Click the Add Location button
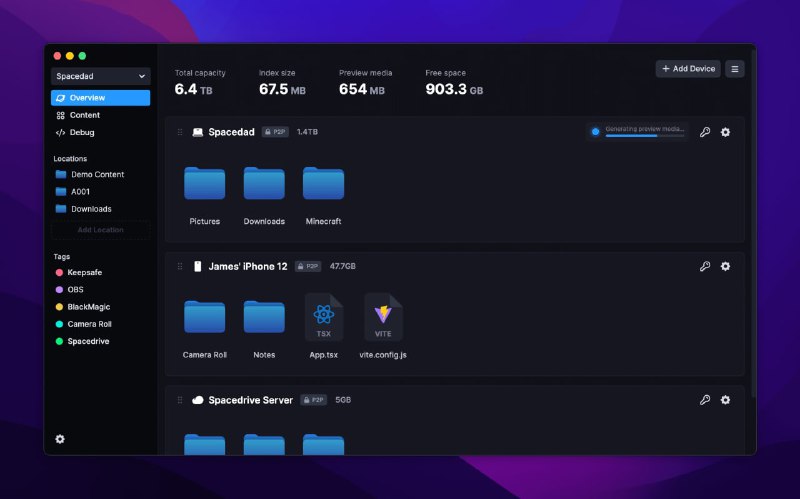800x499 pixels. (101, 230)
